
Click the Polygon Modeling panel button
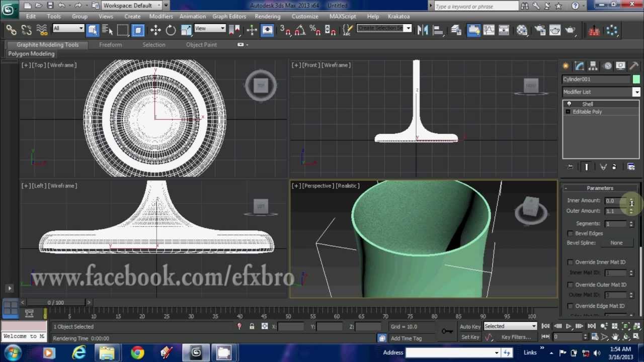coord(31,54)
